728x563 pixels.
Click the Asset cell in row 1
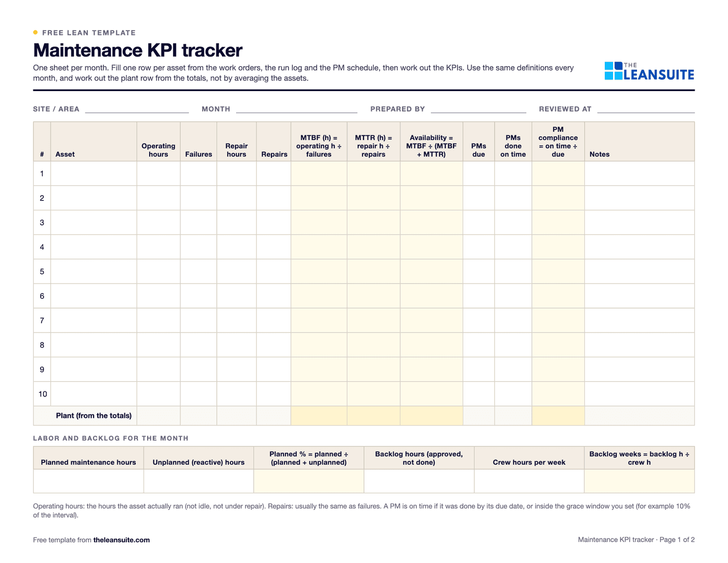click(94, 173)
